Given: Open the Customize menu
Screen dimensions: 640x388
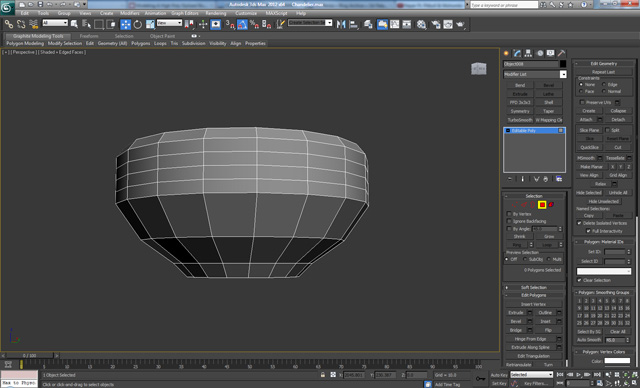Looking at the screenshot, I should coord(246,13).
